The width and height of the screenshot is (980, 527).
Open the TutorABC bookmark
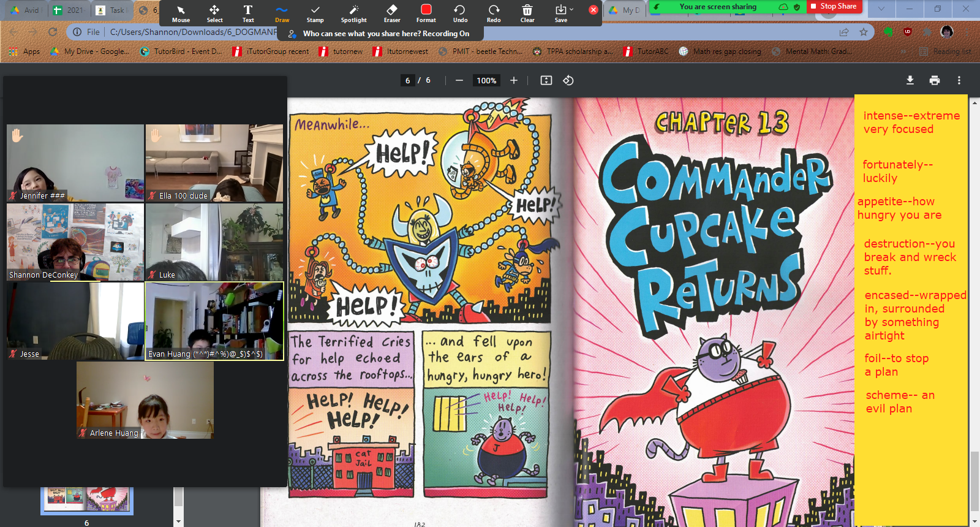tap(646, 51)
